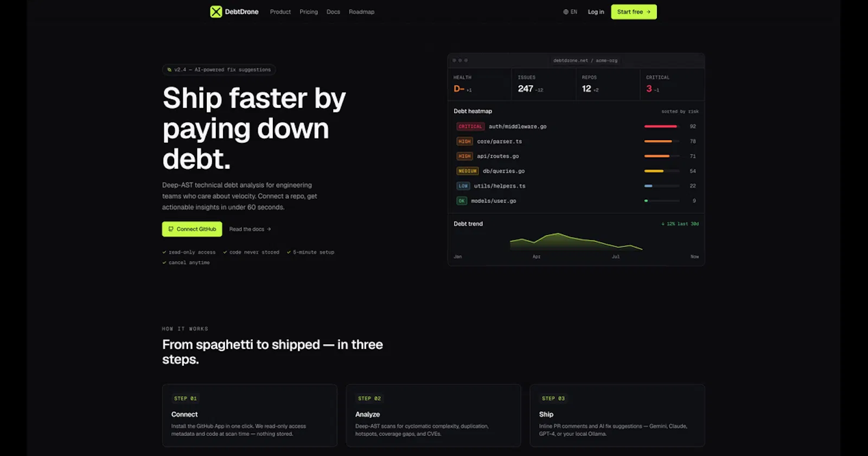
Task: Click the LOW severity badge
Action: click(463, 186)
